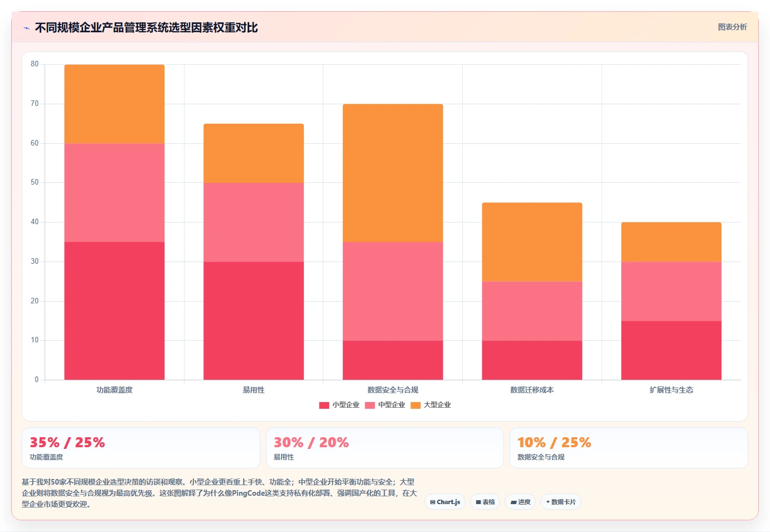Click the 数据安全与合规 x-axis label
Image resolution: width=770 pixels, height=532 pixels.
[393, 390]
